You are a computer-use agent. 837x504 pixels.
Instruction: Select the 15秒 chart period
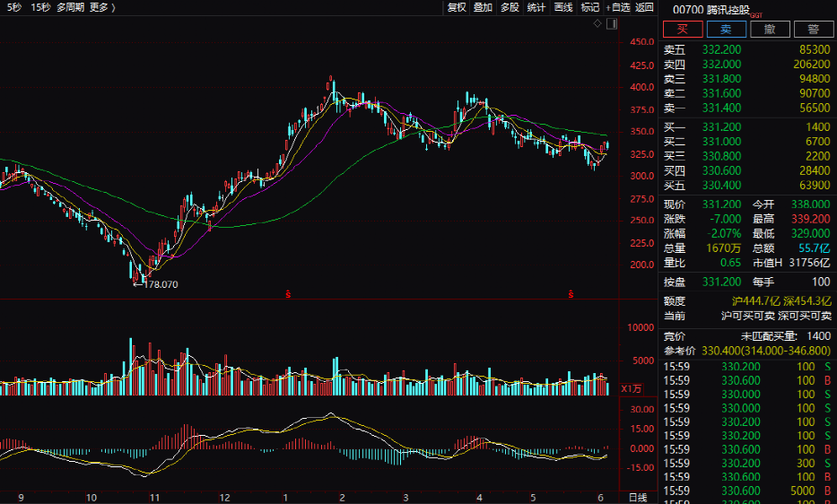pos(39,7)
